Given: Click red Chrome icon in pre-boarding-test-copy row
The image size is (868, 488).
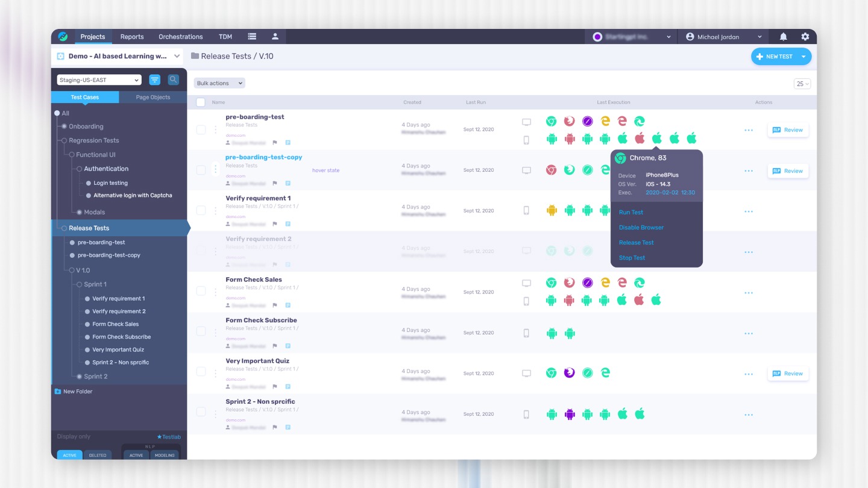Looking at the screenshot, I should coord(551,170).
